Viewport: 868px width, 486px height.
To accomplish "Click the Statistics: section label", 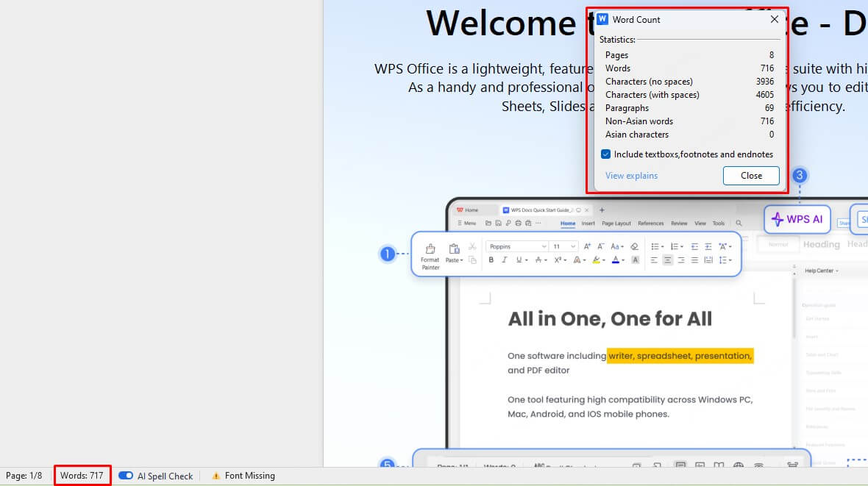I will (617, 40).
